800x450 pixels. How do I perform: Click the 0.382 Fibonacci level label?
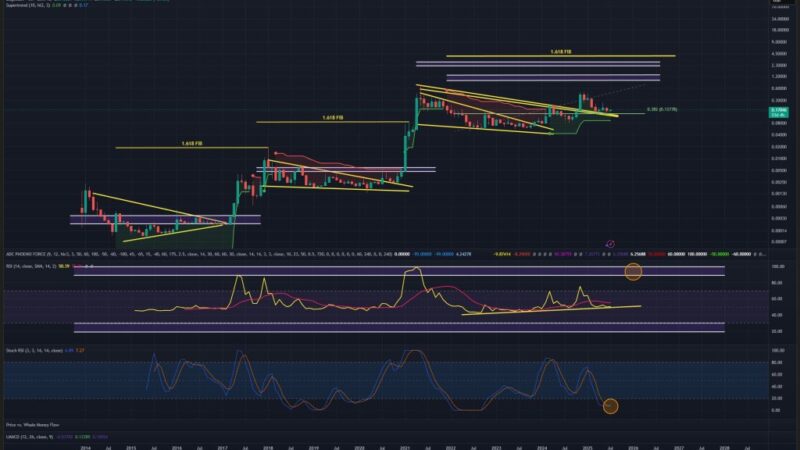(662, 109)
